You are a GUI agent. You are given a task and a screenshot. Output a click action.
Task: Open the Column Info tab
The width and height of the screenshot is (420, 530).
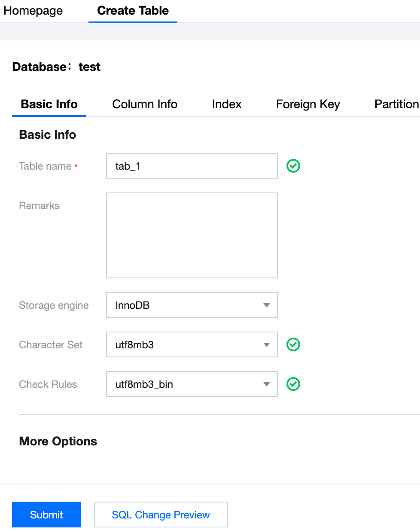pyautogui.click(x=145, y=104)
